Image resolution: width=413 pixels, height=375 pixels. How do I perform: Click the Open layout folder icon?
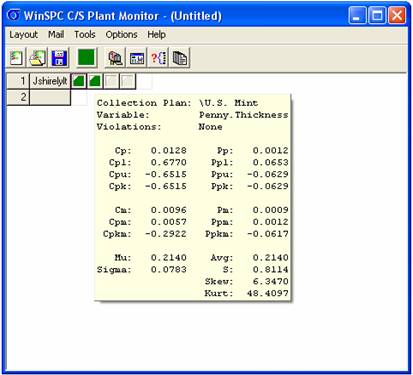[37, 58]
